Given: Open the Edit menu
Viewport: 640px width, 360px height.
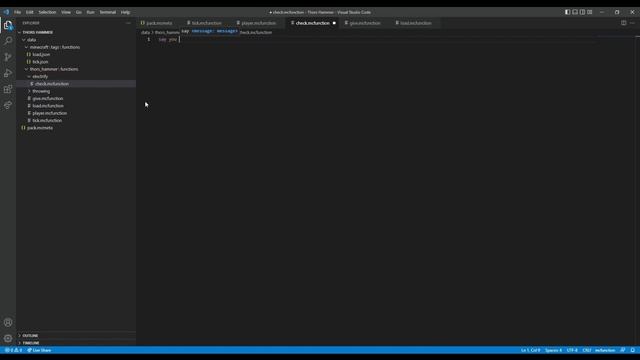Looking at the screenshot, I should click(30, 12).
